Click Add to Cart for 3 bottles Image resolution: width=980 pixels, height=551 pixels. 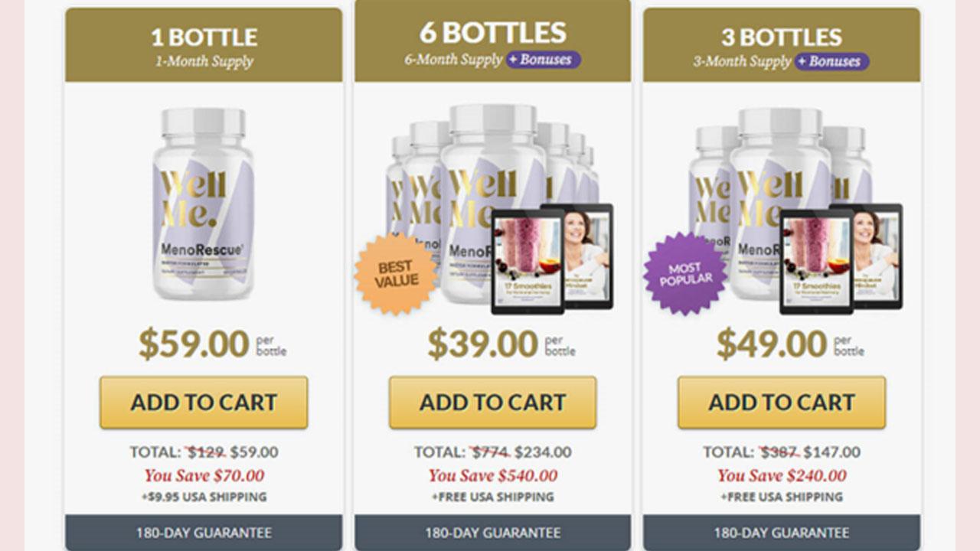pos(782,402)
